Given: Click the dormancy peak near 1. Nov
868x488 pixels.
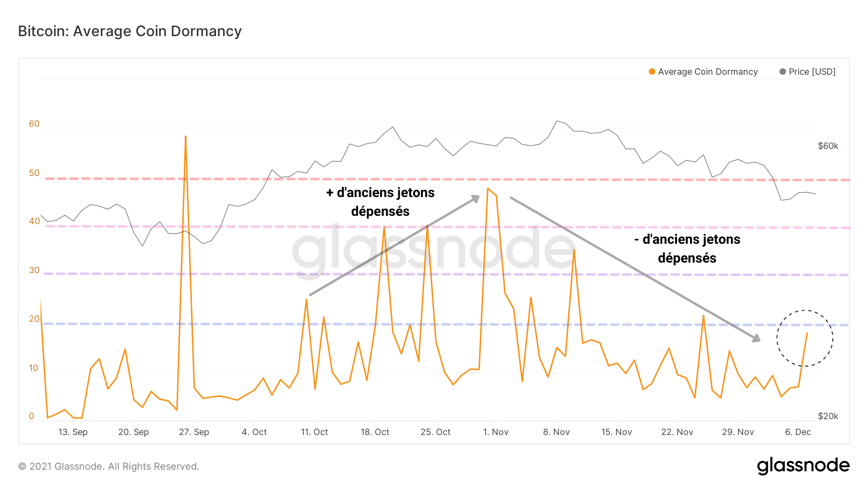Looking at the screenshot, I should 488,188.
